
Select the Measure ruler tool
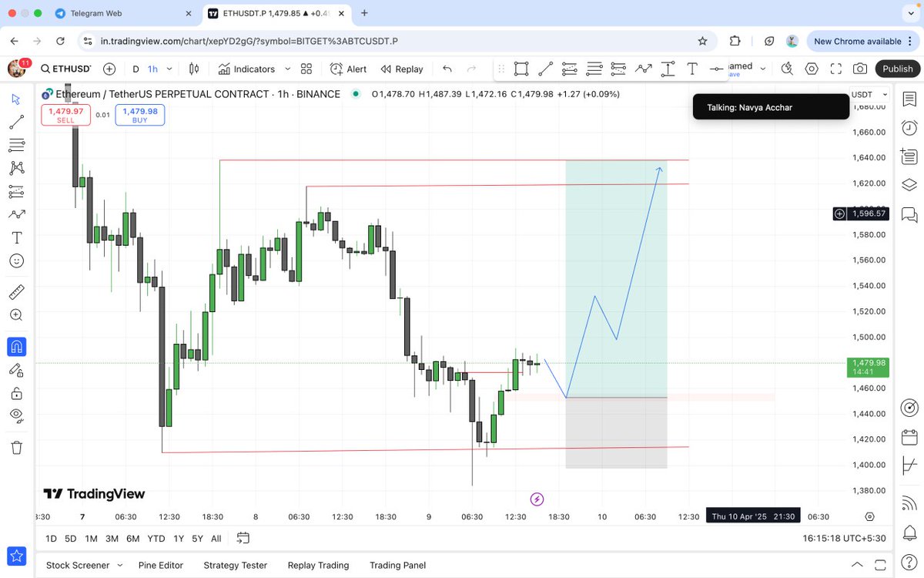point(16,292)
